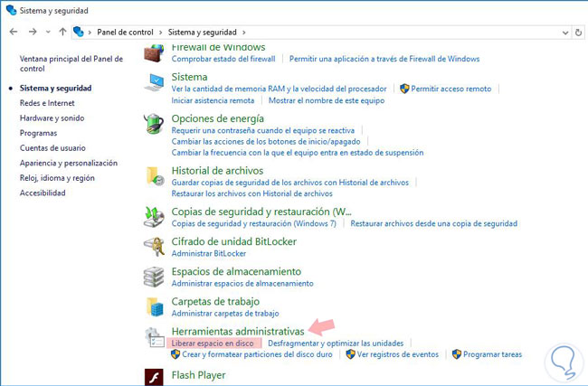Open the Historial de archivos heading
This screenshot has width=588, height=386.
tap(217, 171)
